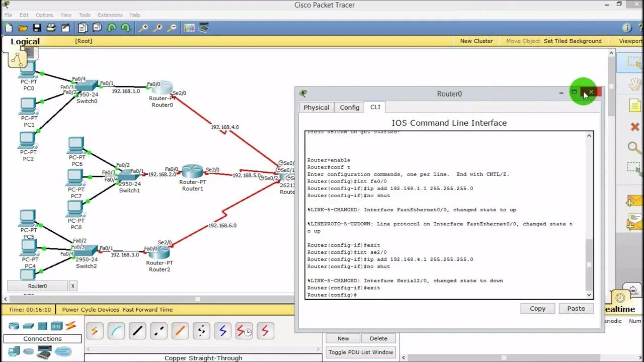This screenshot has width=644, height=362.
Task: Click the Router0 device on workspace
Action: (162, 88)
